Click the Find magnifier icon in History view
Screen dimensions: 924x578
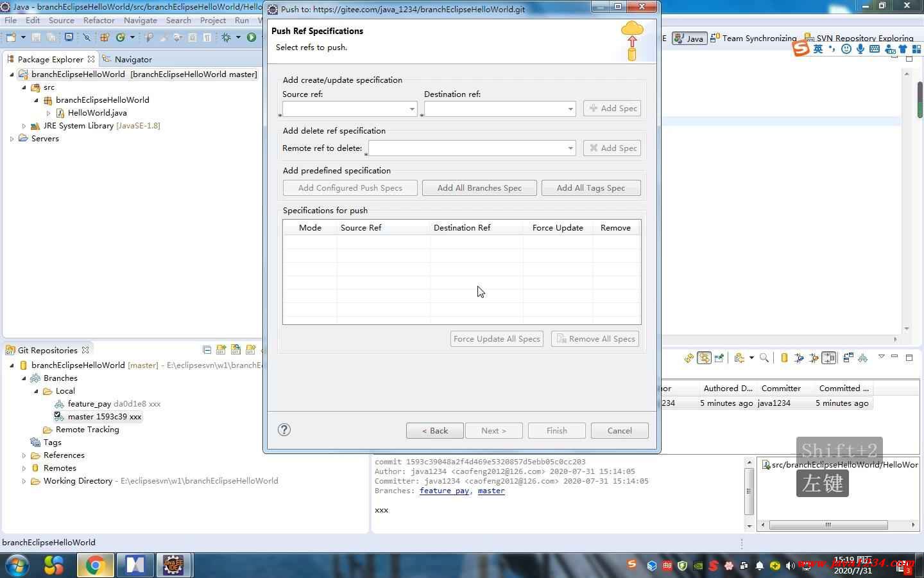[x=764, y=358]
